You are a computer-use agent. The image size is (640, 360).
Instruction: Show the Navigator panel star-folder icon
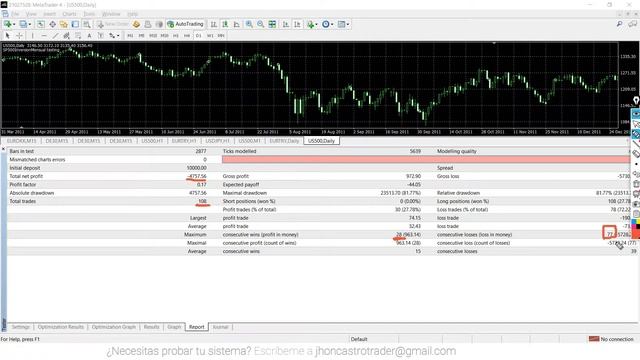click(x=64, y=24)
